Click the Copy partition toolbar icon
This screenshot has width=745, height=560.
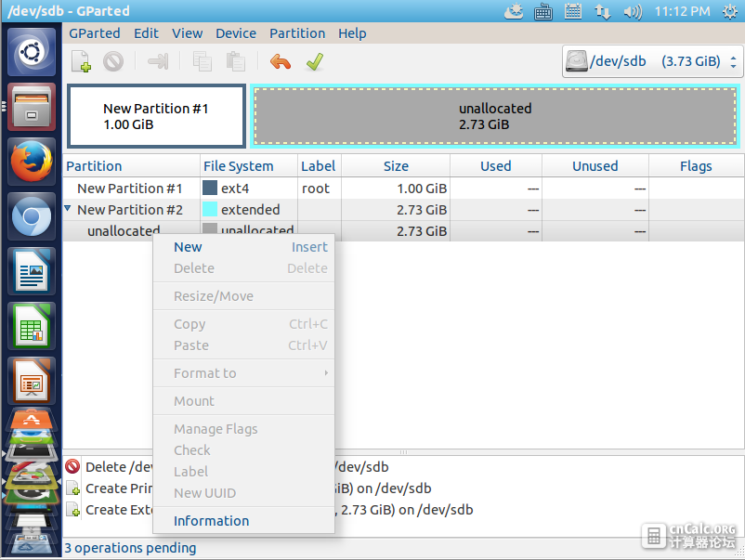[x=203, y=61]
